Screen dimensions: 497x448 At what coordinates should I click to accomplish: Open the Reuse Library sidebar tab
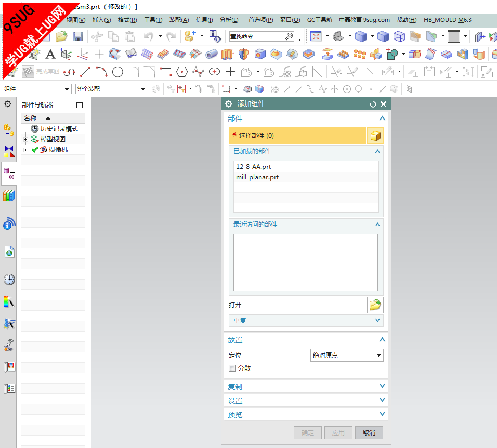click(9, 196)
